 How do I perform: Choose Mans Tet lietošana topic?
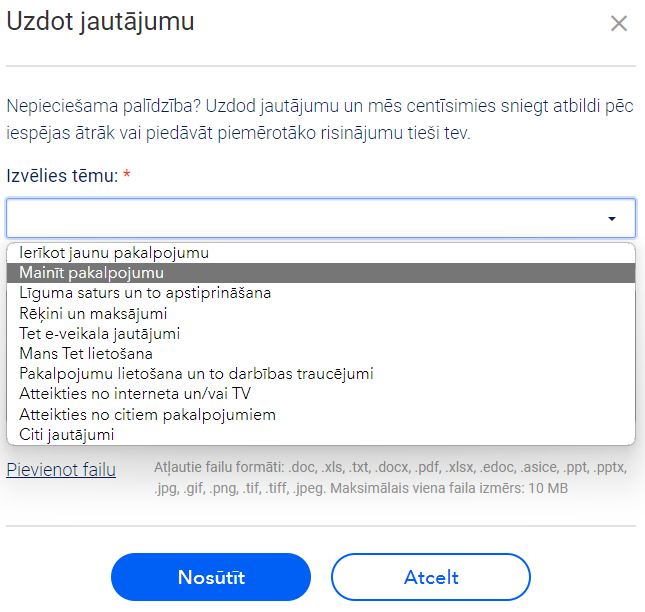[x=321, y=354]
